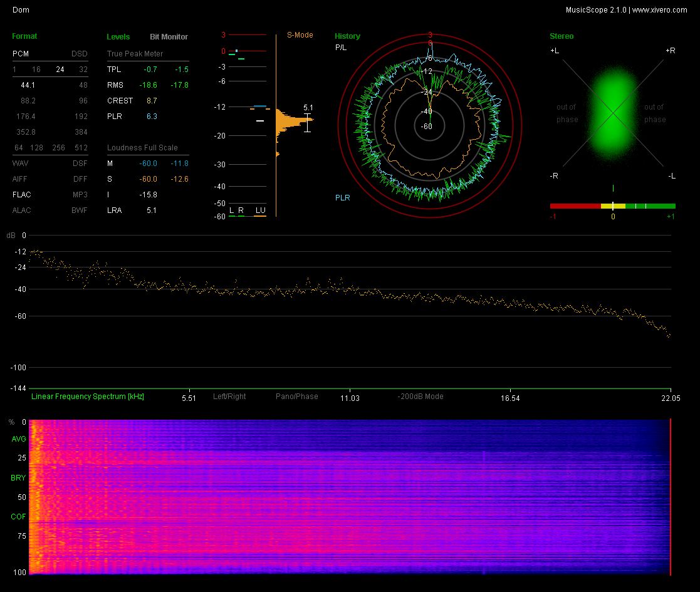This screenshot has width=700, height=592.
Task: Click the History panel heading
Action: point(347,36)
